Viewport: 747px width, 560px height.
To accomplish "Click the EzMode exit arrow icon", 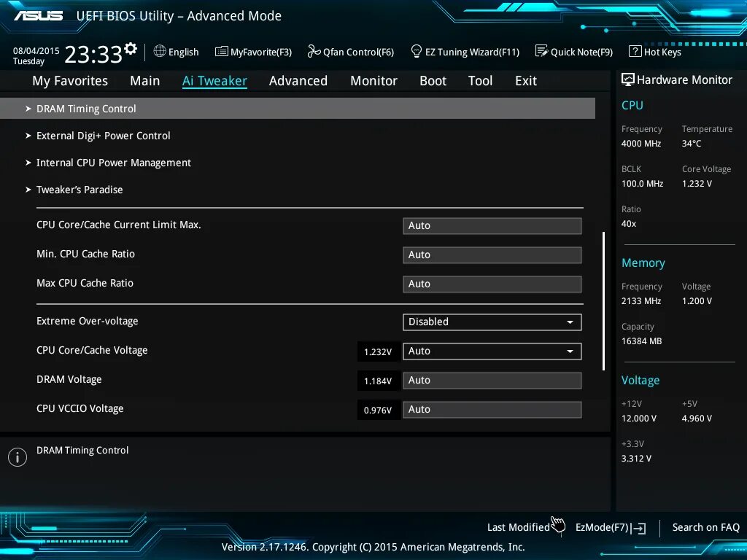I will pos(638,528).
